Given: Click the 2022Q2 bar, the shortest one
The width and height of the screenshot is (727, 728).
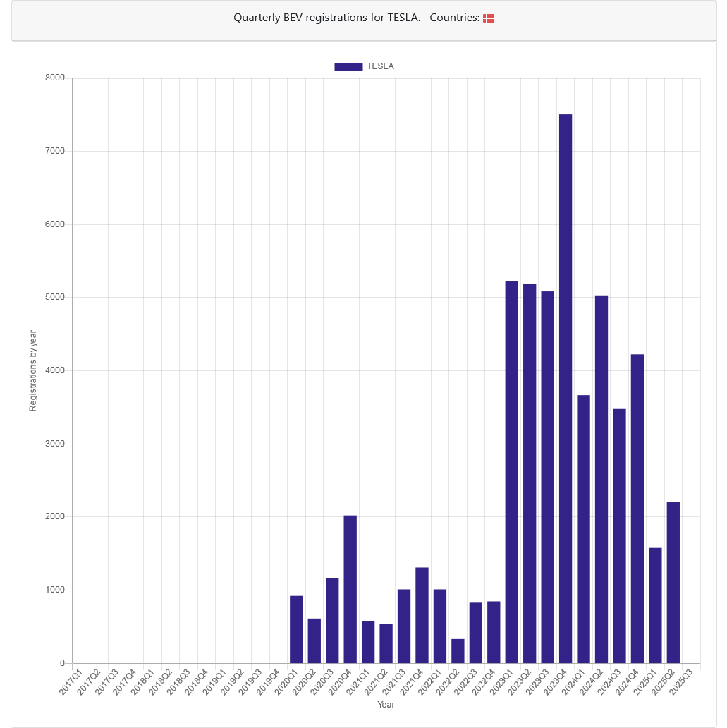Looking at the screenshot, I should pos(458,651).
